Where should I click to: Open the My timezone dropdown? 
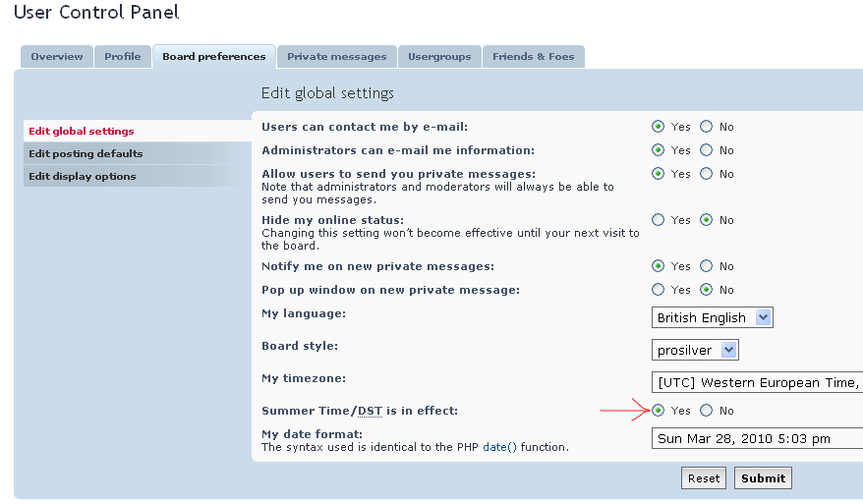[x=757, y=382]
